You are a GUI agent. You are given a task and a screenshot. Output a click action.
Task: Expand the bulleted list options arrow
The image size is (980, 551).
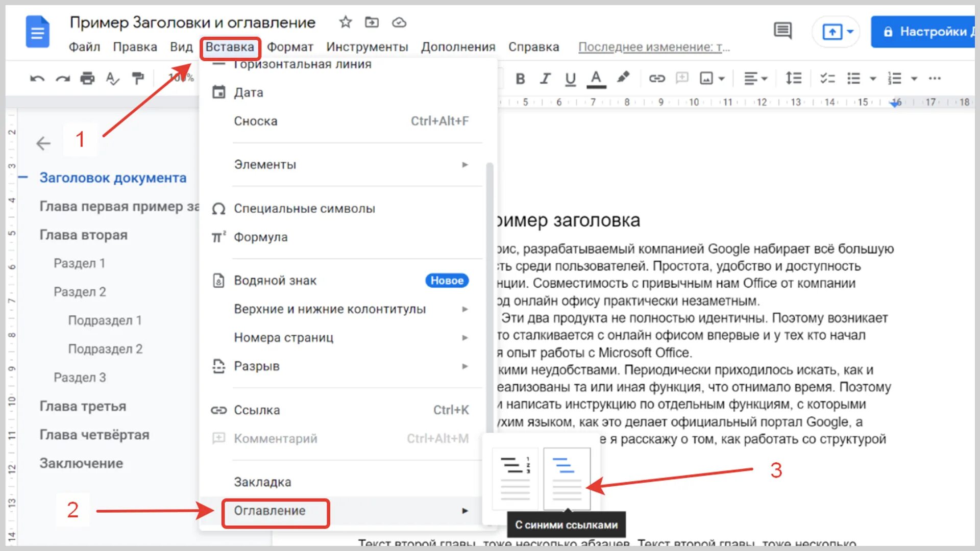pos(873,79)
